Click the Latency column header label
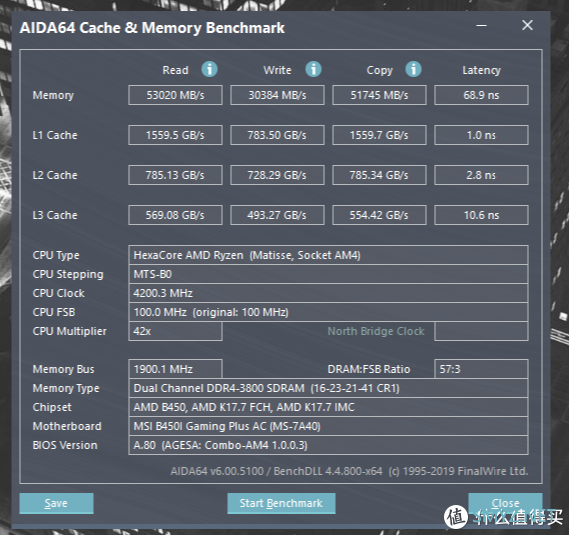Image resolution: width=569 pixels, height=535 pixels. tap(482, 70)
